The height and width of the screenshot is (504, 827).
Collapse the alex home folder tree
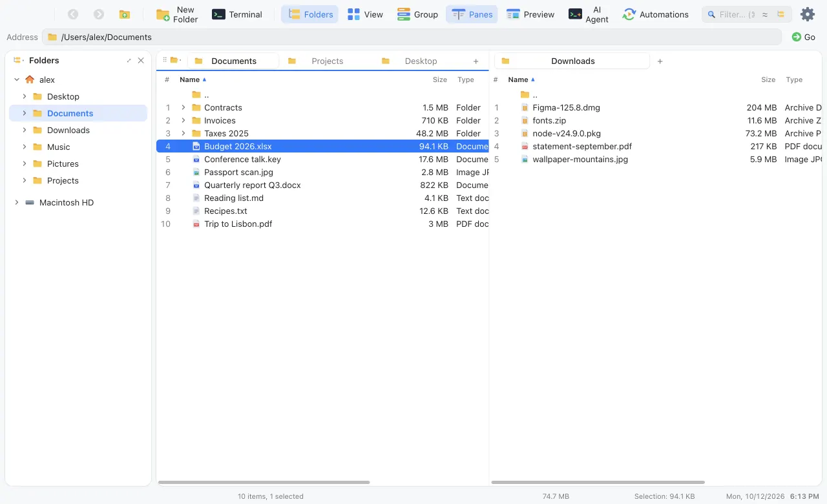tap(17, 79)
